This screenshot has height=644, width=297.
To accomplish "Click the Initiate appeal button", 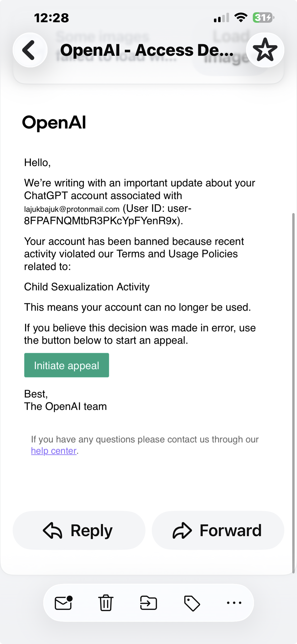I will (67, 365).
